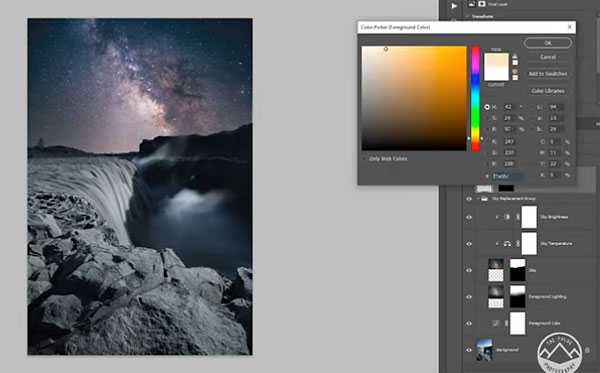Enable the Only Web Colors checkbox
The image size is (600, 373).
point(364,159)
